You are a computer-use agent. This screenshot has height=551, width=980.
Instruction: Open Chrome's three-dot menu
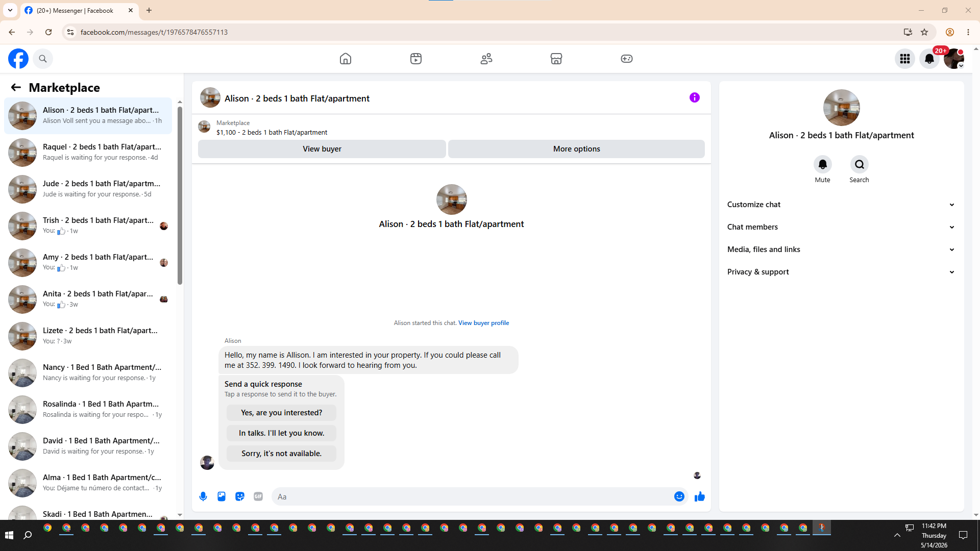968,32
